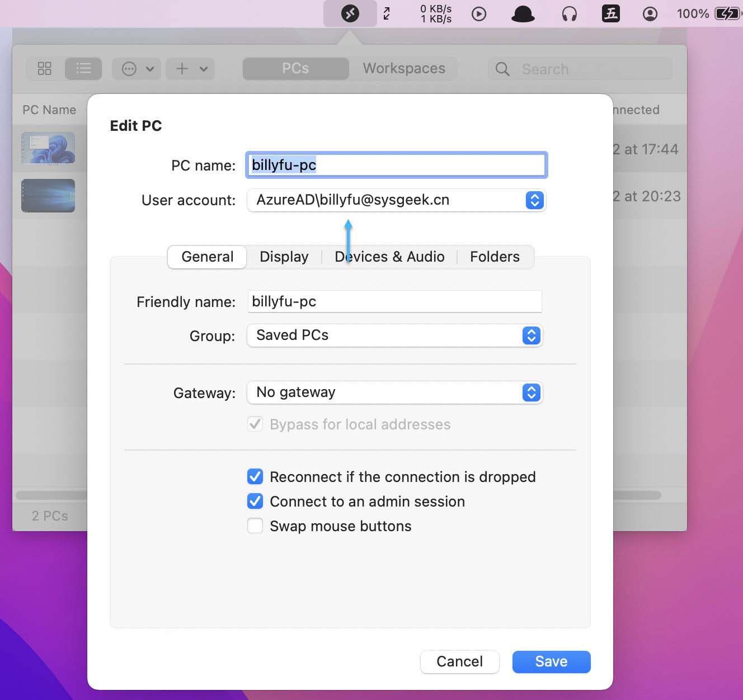The width and height of the screenshot is (743, 700).
Task: Open the Folders tab
Action: tap(495, 257)
